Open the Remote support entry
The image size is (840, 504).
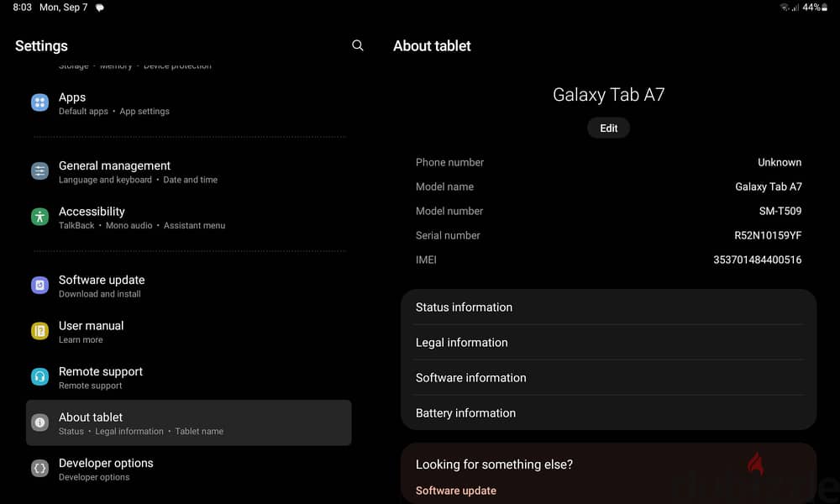188,378
